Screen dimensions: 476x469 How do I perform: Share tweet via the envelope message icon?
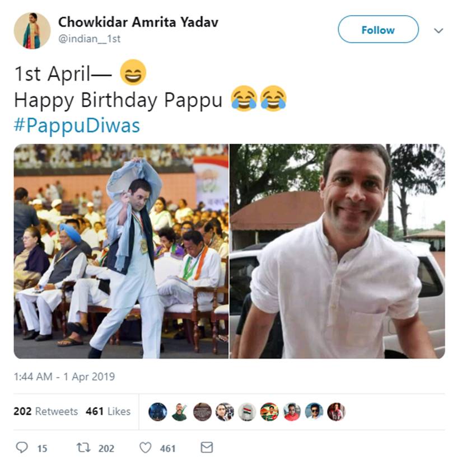(207, 447)
